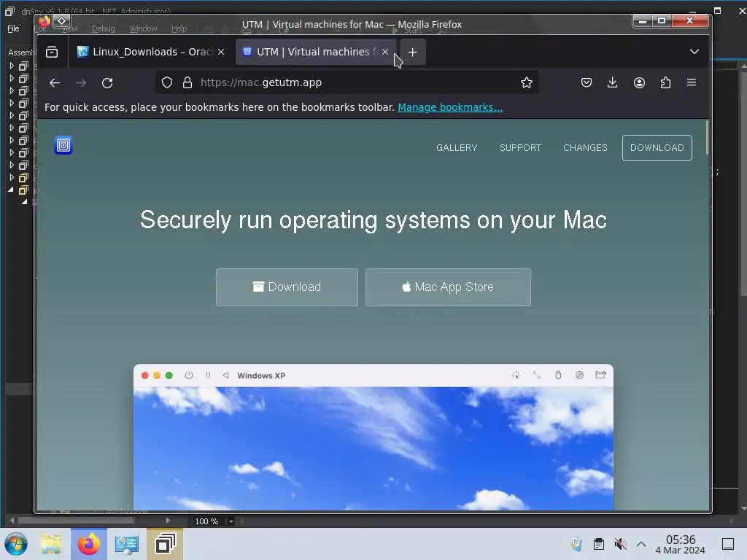This screenshot has width=747, height=560.
Task: Open a new tab with plus button
Action: click(413, 52)
